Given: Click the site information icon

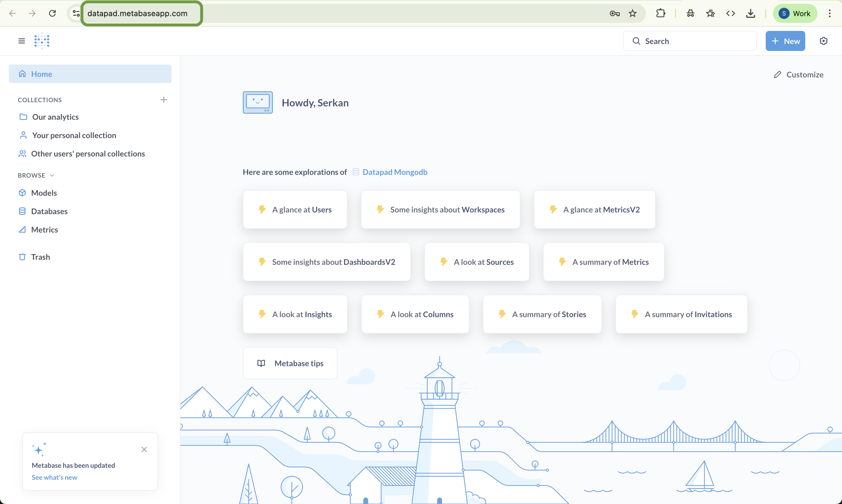Looking at the screenshot, I should point(76,14).
